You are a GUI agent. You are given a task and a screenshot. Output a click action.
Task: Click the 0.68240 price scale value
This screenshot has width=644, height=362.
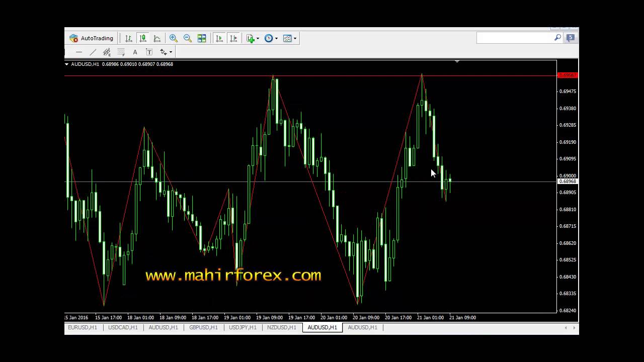(568, 311)
